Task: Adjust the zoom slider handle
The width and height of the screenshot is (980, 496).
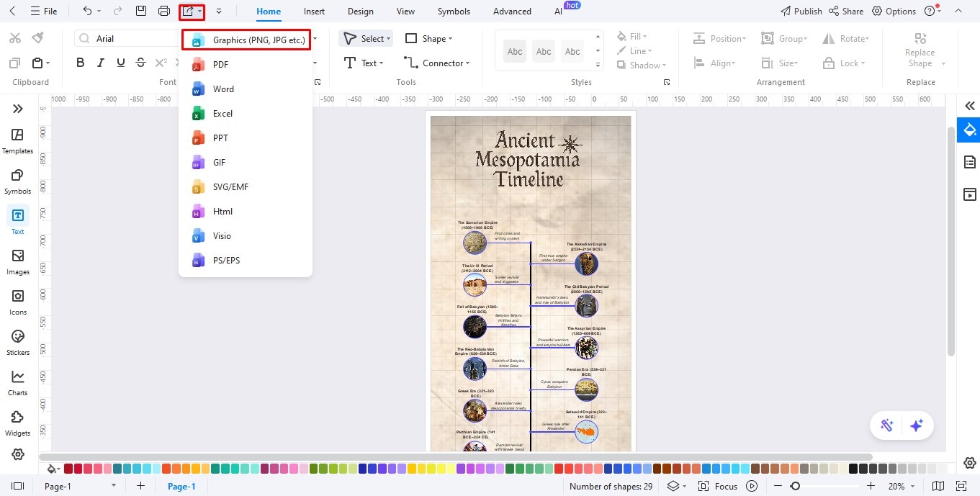Action: [x=795, y=486]
